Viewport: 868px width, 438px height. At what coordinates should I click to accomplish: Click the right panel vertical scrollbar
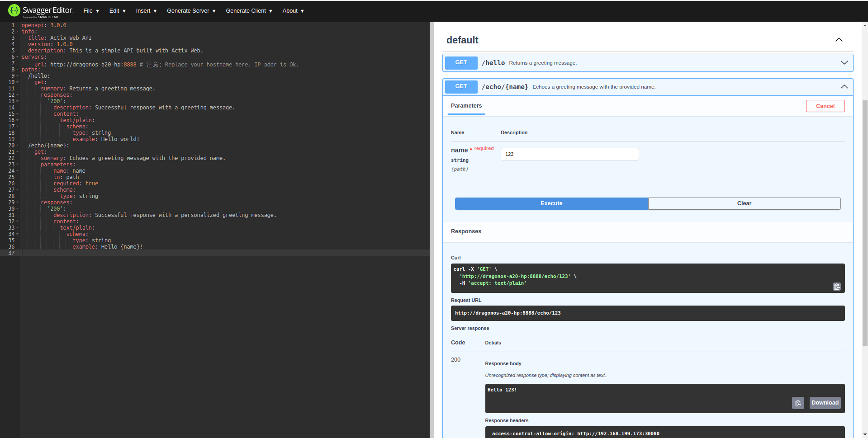(865, 221)
